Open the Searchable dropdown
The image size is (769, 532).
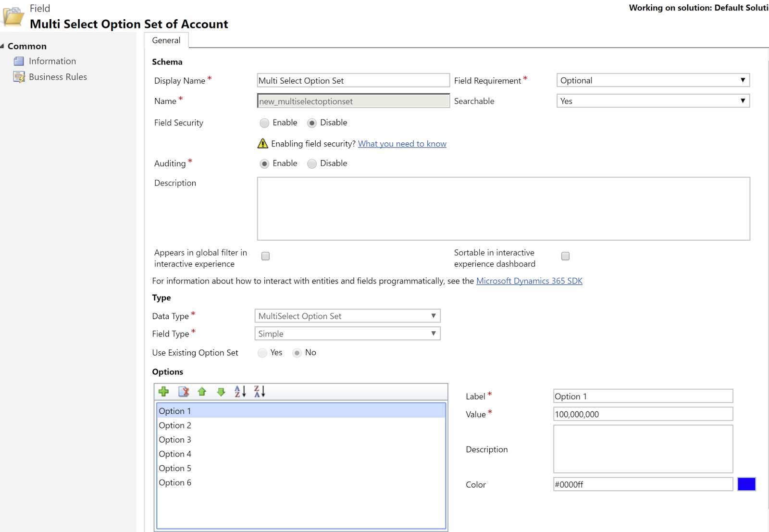743,101
